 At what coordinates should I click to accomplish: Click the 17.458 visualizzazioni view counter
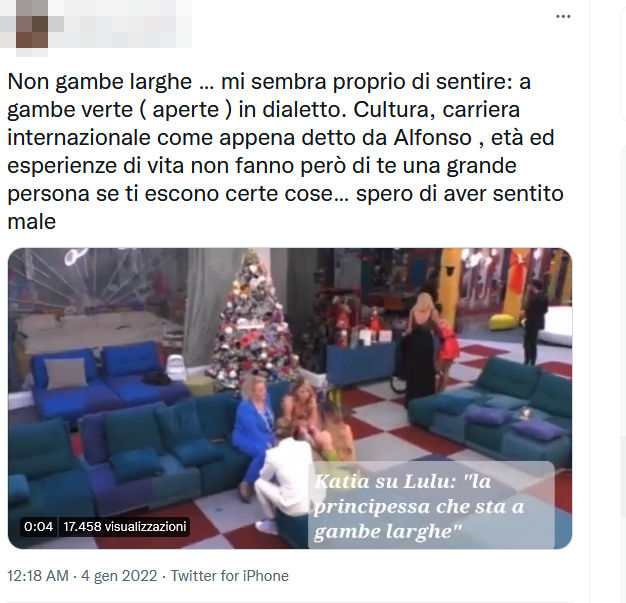125,527
